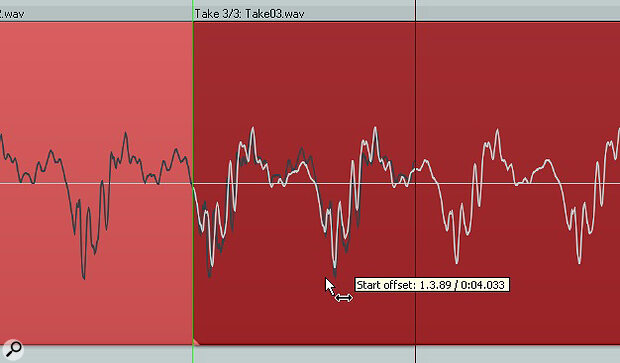Viewport: 620px width, 363px height.
Task: Click the double-arrow slip-edit cursor icon
Action: 344,298
